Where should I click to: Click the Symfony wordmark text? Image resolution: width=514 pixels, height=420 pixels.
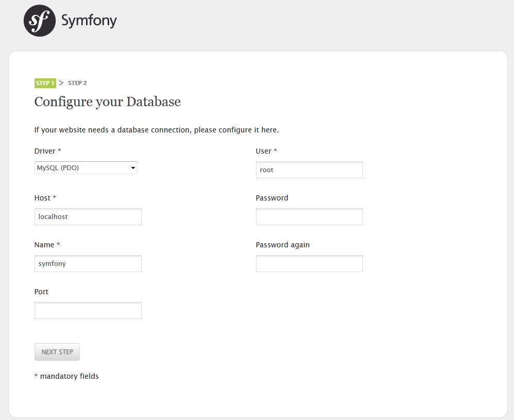pos(89,21)
